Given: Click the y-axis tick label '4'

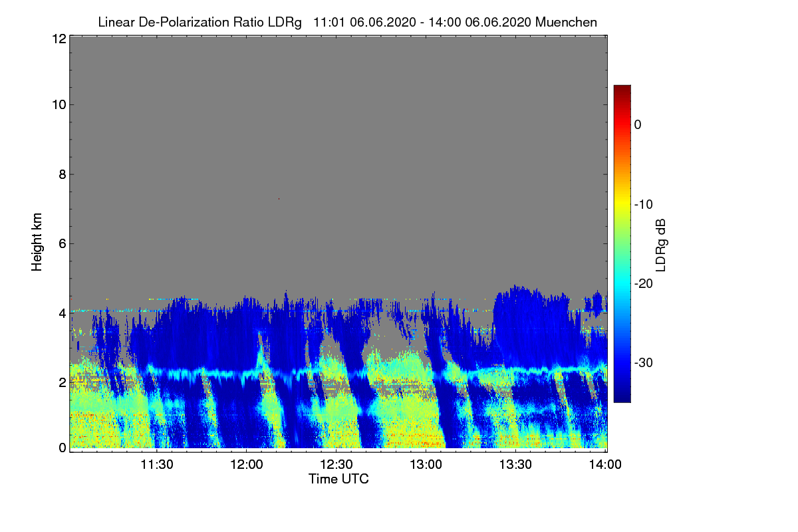Looking at the screenshot, I should point(61,313).
